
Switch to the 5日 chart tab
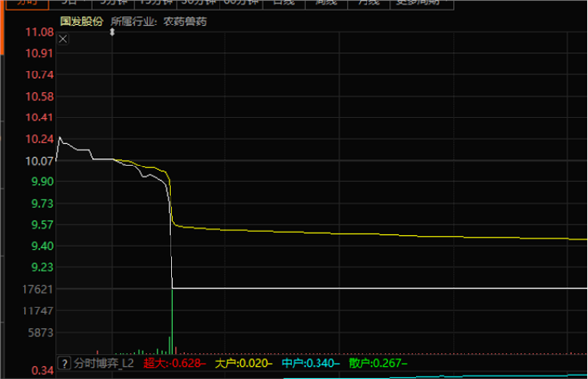tap(70, 3)
